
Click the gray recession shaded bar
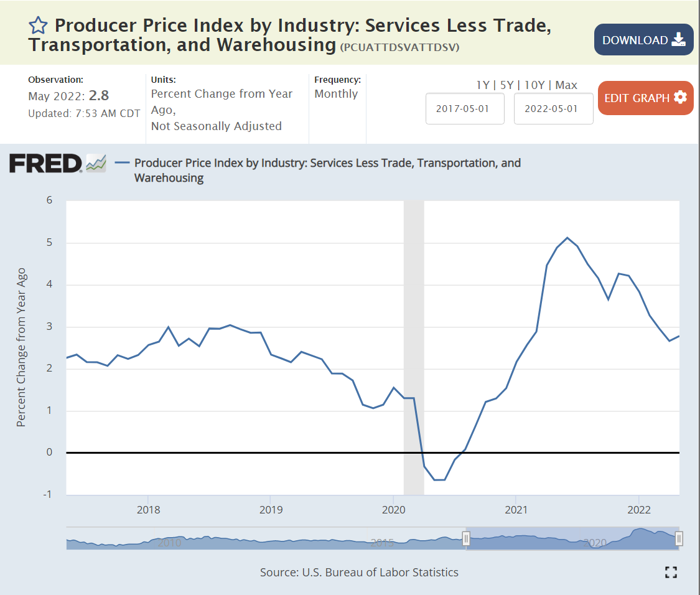point(414,311)
